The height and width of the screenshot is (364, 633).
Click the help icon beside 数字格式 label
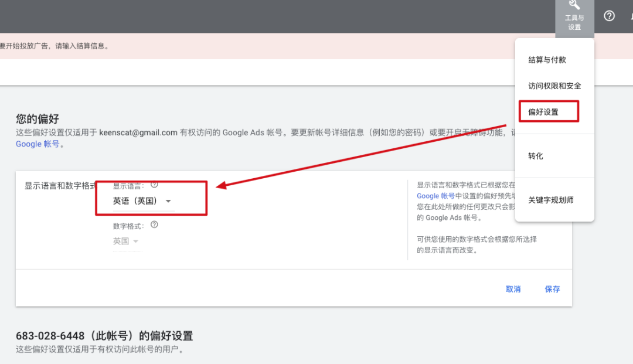pos(154,224)
